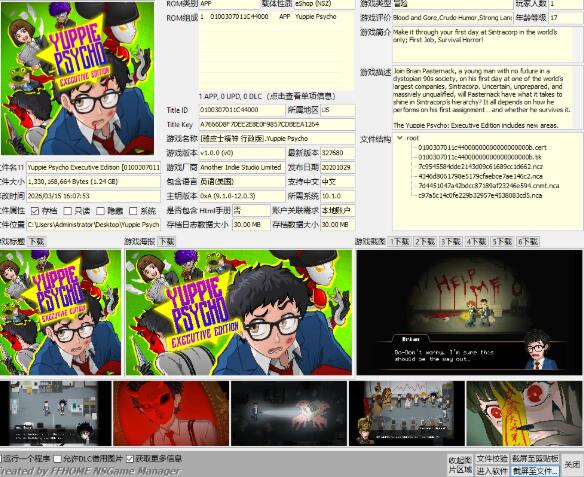Click the 游戏版本 v1.0.0 field
The height and width of the screenshot is (477, 584).
[242, 153]
